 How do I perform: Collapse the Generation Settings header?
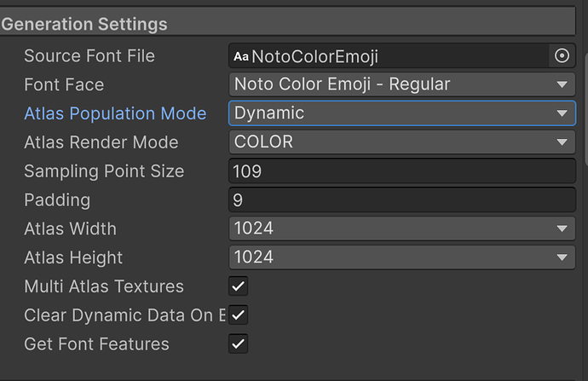coord(84,24)
